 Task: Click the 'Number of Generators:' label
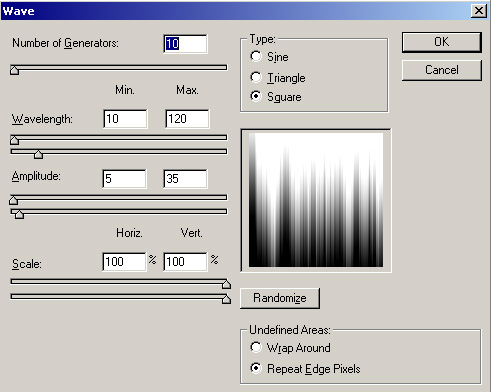coord(65,43)
